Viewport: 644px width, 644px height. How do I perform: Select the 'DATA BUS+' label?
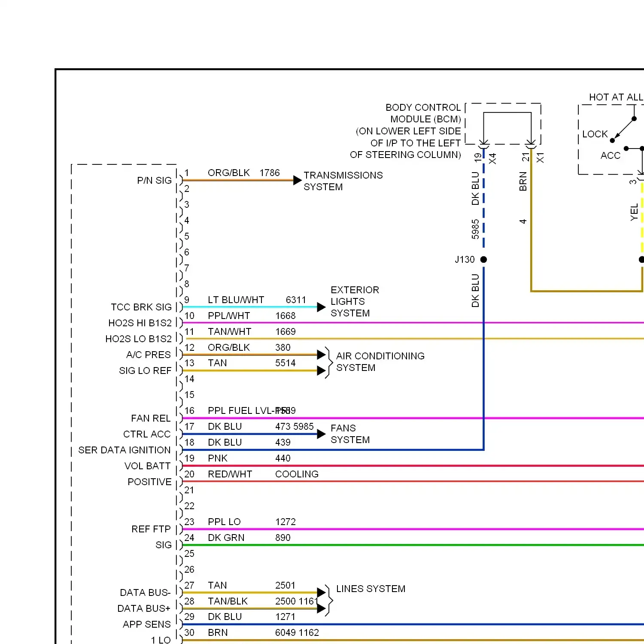coord(144,608)
